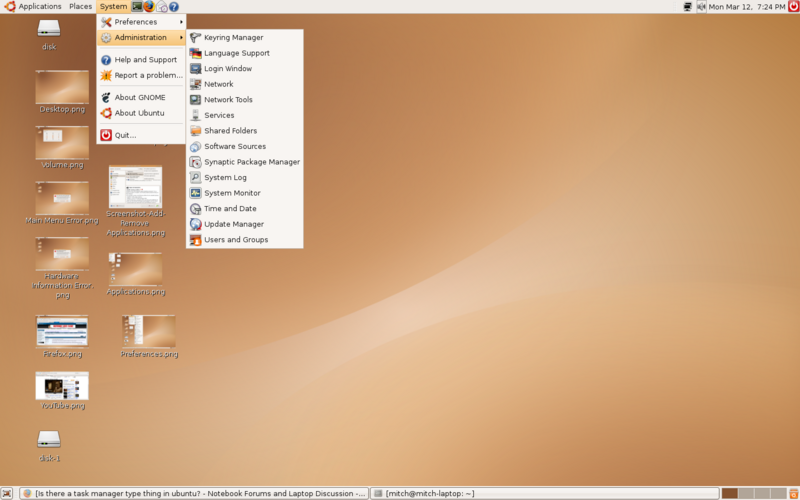800x500 pixels.
Task: Switch to Firefox Notebook Forums taskbar window
Action: [194, 493]
